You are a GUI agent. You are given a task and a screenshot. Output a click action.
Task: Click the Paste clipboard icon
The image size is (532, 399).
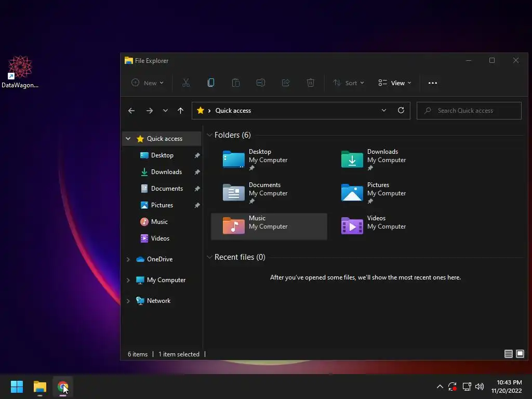pos(235,83)
